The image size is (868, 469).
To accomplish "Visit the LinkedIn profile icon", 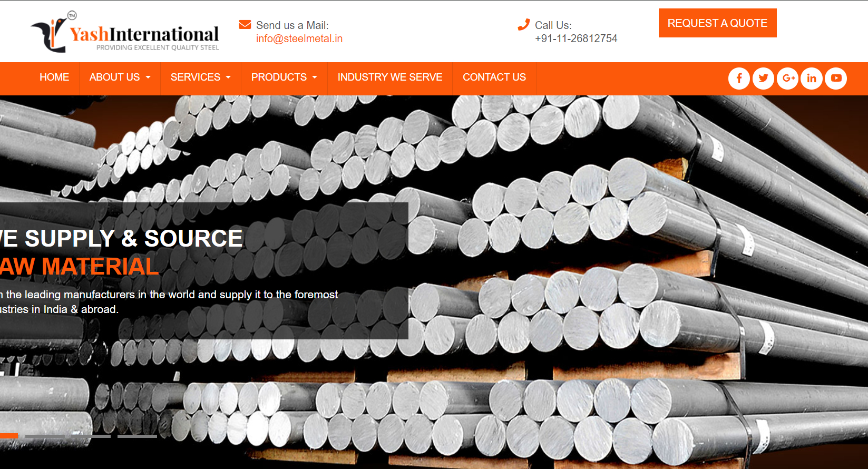I will click(812, 79).
